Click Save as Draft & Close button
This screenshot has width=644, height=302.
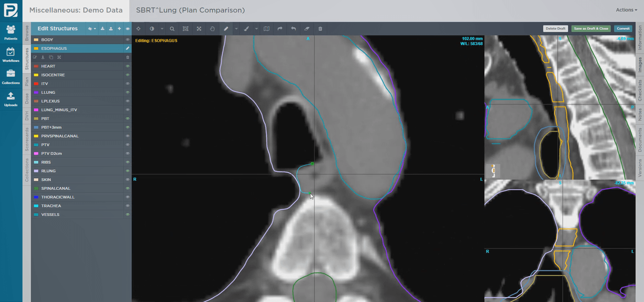[591, 28]
